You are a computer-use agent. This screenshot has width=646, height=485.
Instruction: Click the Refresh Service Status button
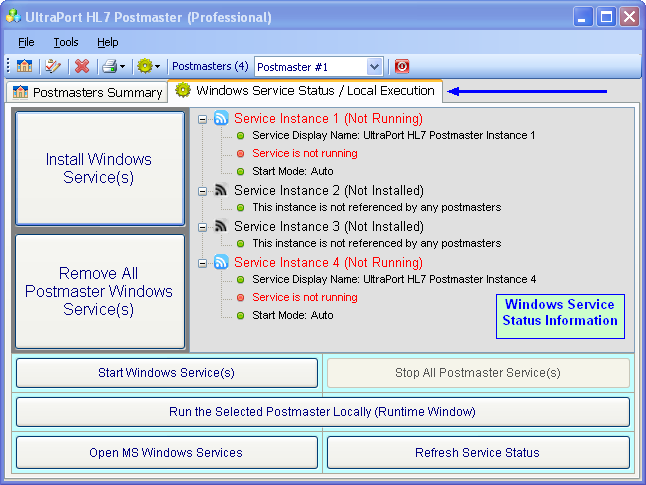477,453
